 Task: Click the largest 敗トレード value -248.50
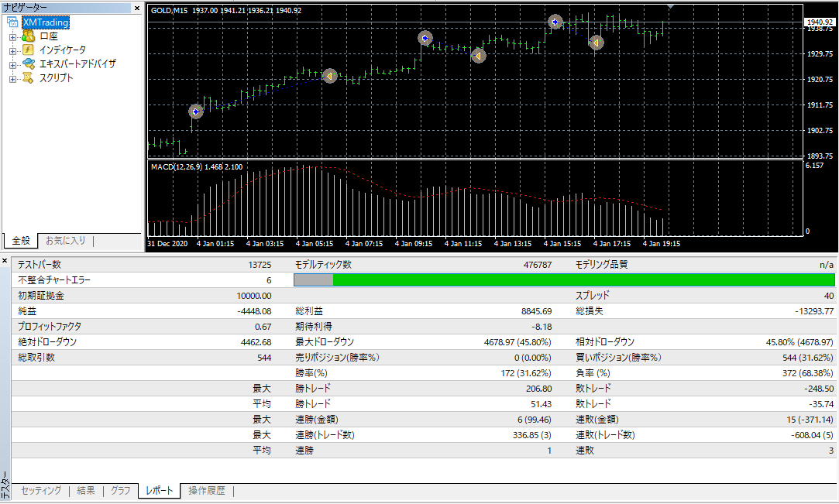pos(819,389)
